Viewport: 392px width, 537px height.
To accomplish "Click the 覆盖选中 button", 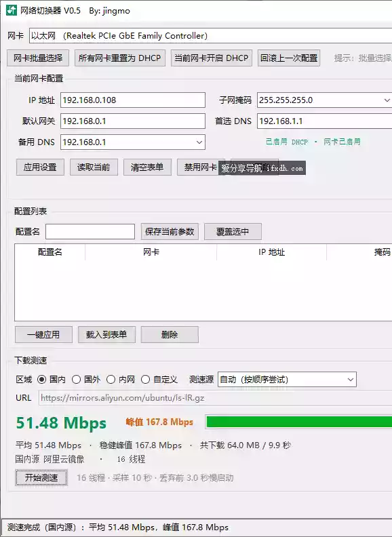I will (233, 231).
